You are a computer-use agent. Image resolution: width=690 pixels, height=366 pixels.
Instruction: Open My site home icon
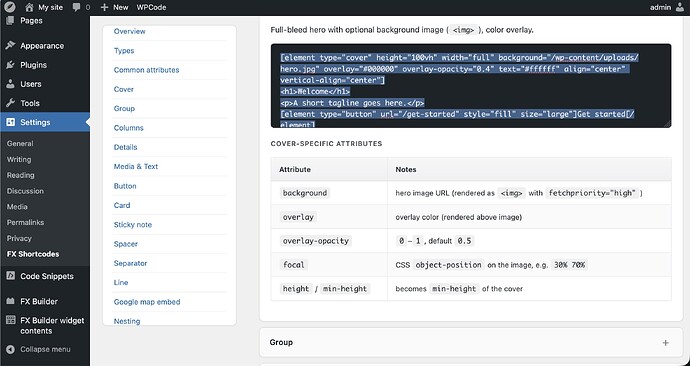pyautogui.click(x=29, y=7)
